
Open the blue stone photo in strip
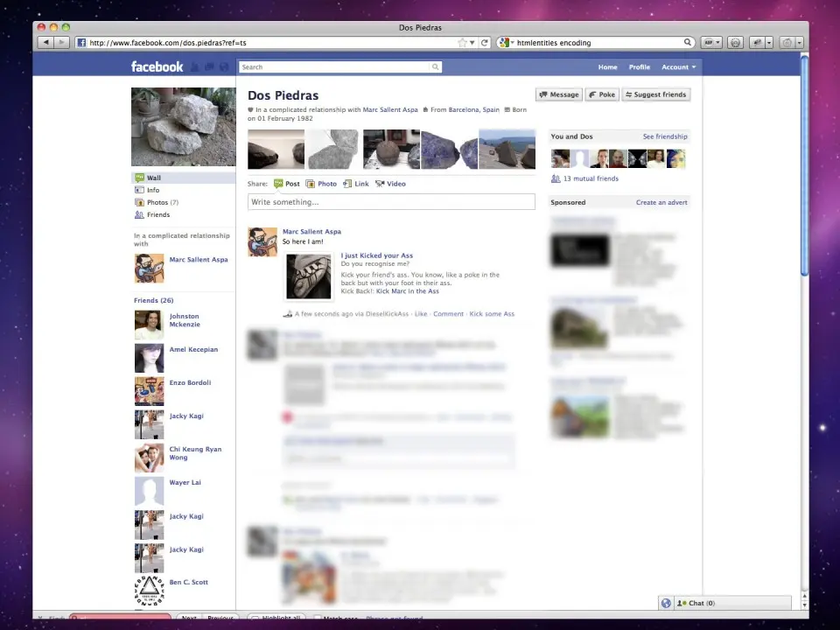click(449, 150)
